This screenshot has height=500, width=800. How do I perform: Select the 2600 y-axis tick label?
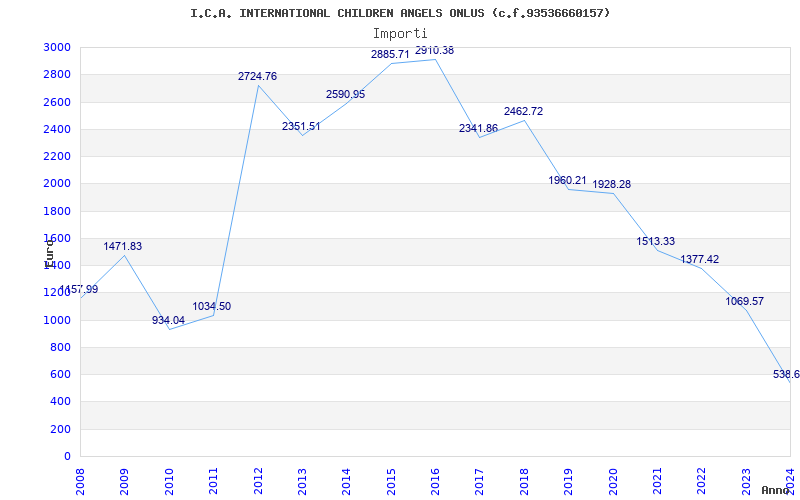point(57,102)
